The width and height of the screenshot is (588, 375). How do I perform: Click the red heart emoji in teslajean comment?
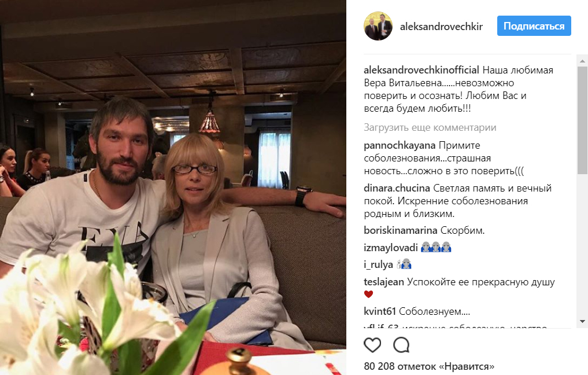[369, 295]
